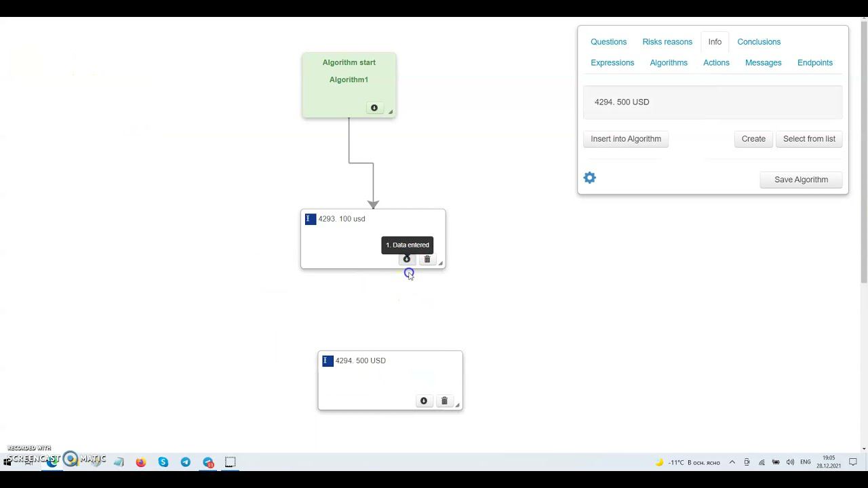The height and width of the screenshot is (488, 868).
Task: Click the clock showing 19:05 in the taskbar
Action: [x=829, y=462]
